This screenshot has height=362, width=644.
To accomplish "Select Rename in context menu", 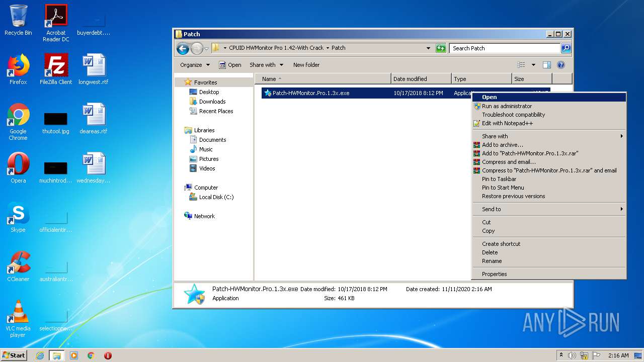I will [x=549, y=261].
